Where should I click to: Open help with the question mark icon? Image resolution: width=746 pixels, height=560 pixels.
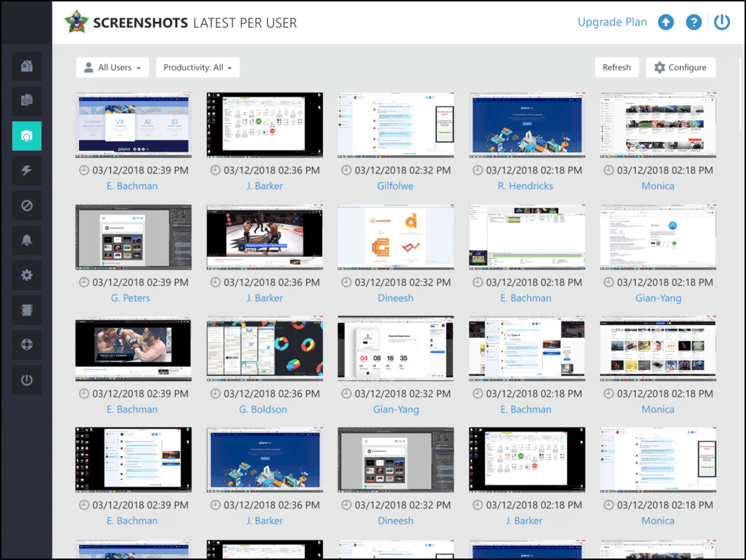[x=694, y=22]
